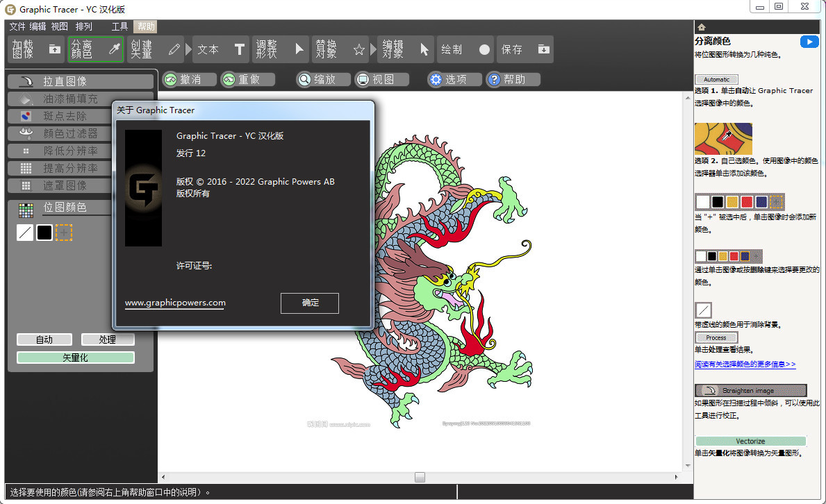
Task: Click the canvas scroll-down arrow
Action: [688, 466]
